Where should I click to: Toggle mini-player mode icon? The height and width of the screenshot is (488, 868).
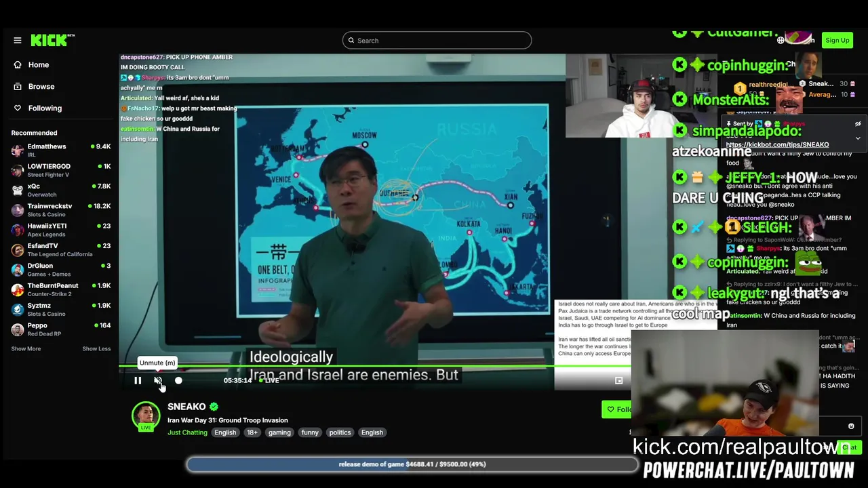tap(618, 381)
